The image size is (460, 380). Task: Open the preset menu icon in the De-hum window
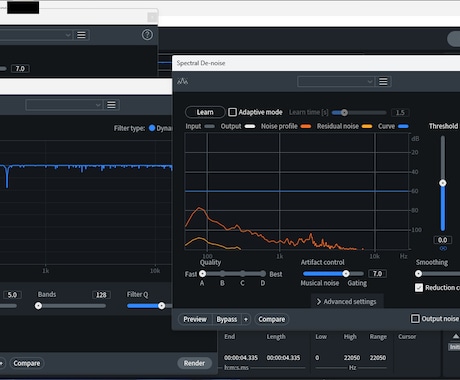pyautogui.click(x=111, y=105)
